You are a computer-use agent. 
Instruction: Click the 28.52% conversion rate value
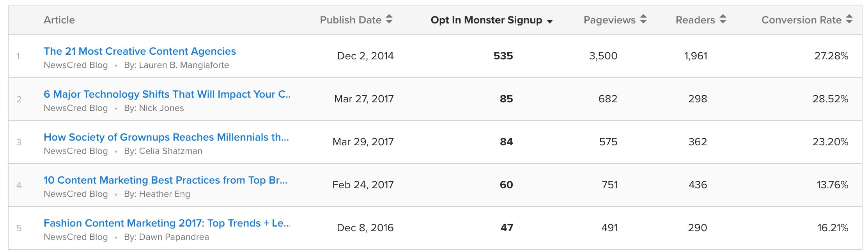[x=830, y=99]
